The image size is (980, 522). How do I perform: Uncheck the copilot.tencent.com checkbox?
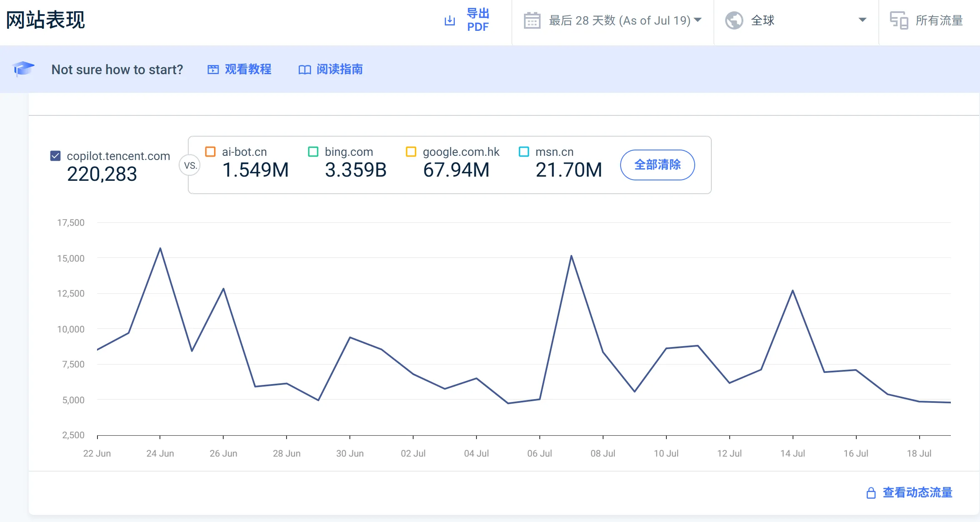(x=55, y=156)
